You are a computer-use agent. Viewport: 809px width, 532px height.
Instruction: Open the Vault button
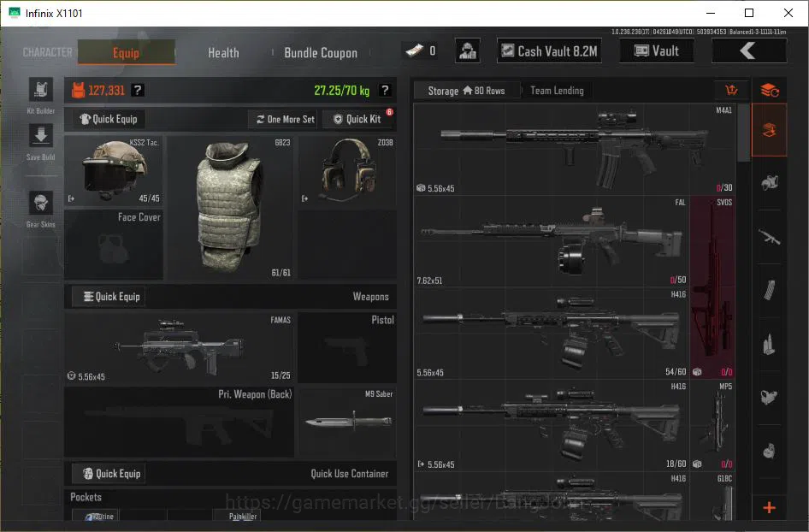coord(657,50)
